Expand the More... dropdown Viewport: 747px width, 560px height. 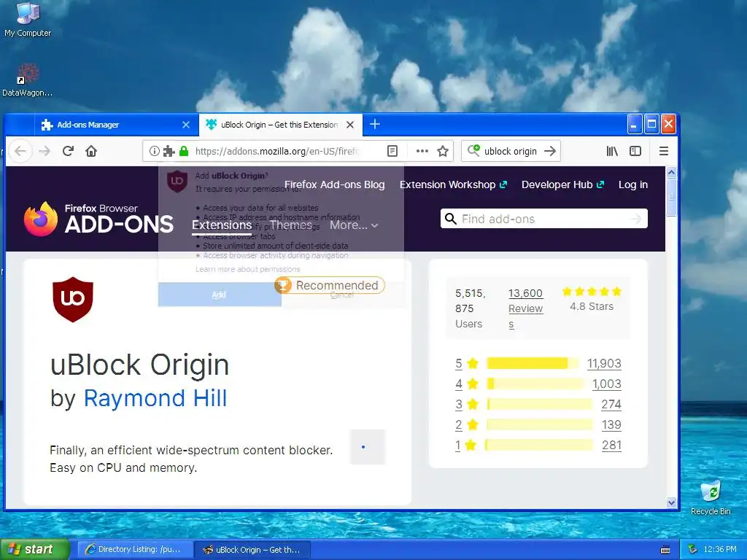[x=354, y=225]
